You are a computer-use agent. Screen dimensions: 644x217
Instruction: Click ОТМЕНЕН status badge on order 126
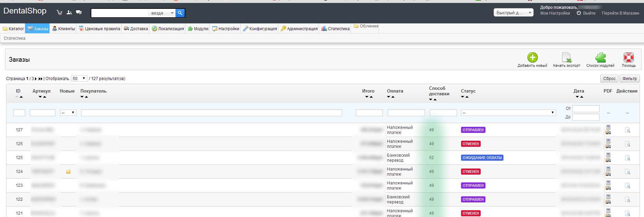point(471,144)
